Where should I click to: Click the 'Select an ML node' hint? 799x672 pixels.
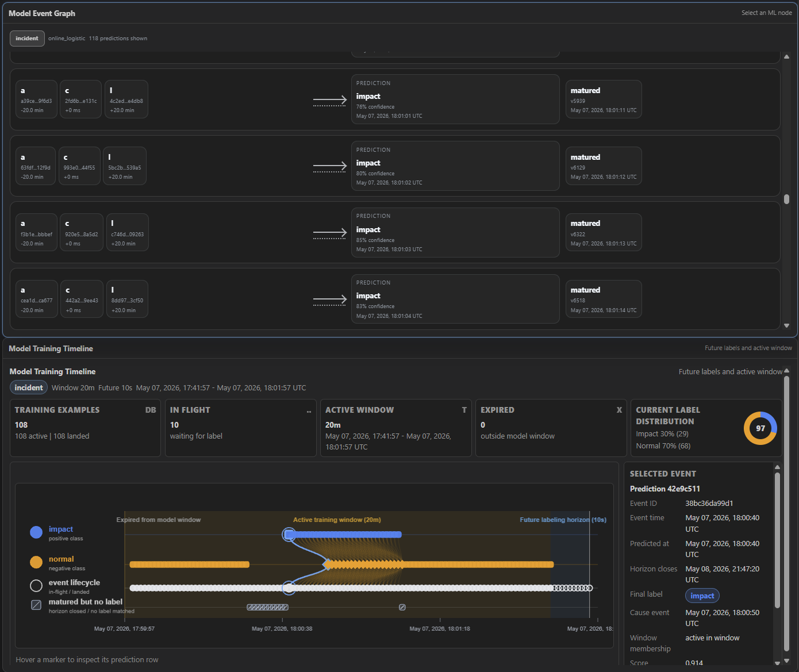(x=766, y=13)
